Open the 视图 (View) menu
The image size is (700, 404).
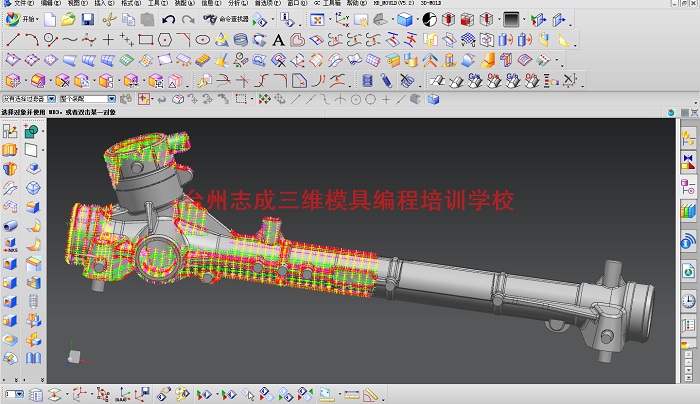tap(77, 3)
